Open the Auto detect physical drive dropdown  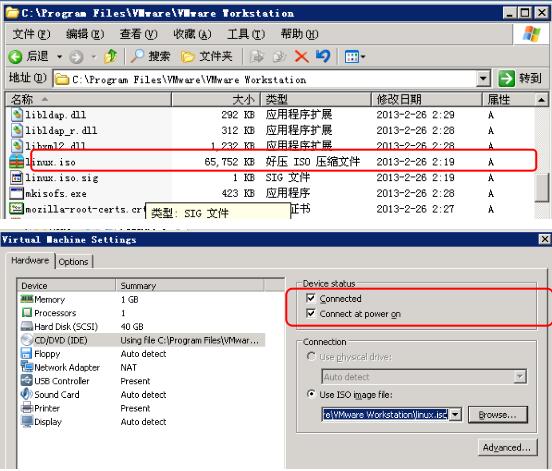[x=520, y=377]
